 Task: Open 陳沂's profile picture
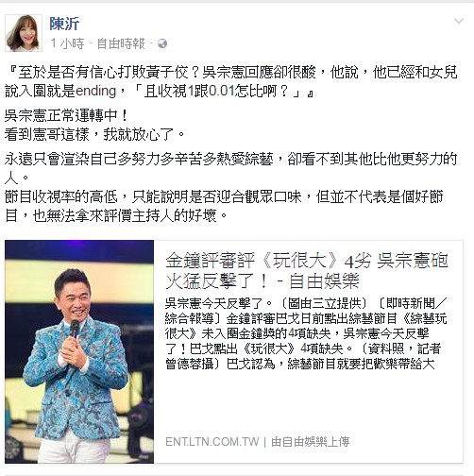tap(24, 33)
